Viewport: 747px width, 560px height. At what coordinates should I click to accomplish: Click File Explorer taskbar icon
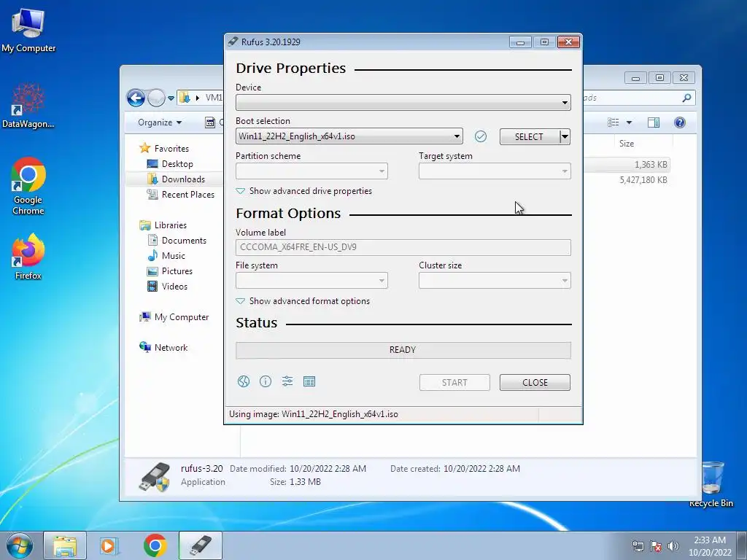click(x=65, y=545)
